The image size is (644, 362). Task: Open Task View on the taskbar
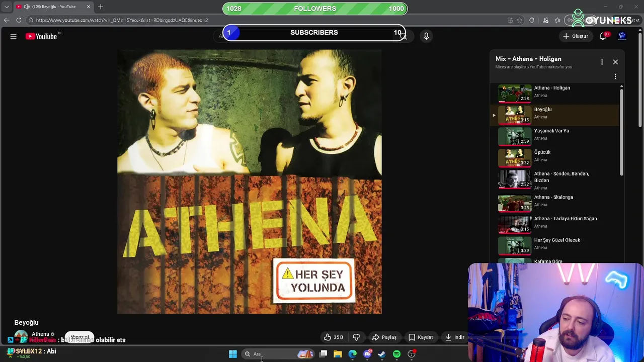click(x=324, y=354)
